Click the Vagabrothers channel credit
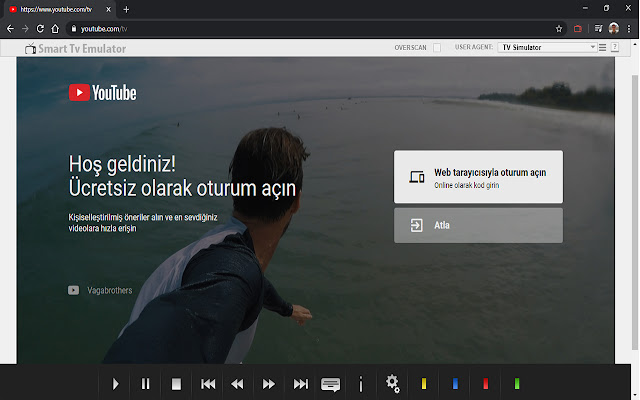Screen dimensions: 640x400 pos(100,290)
